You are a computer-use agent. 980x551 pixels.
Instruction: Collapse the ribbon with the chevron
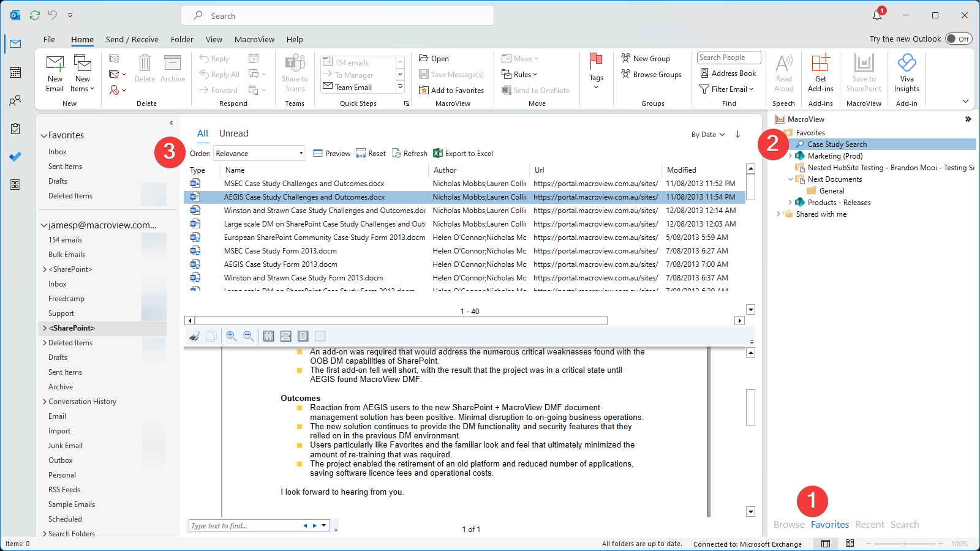click(x=965, y=102)
